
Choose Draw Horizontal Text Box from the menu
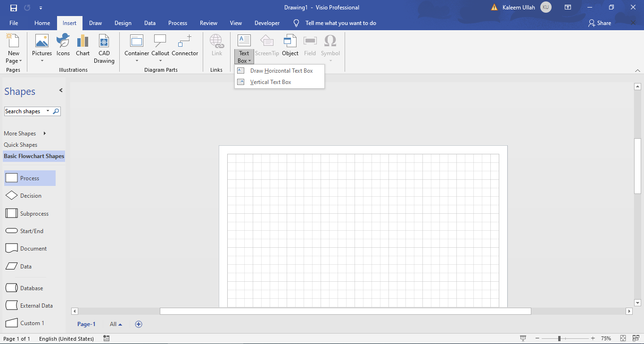pyautogui.click(x=281, y=70)
